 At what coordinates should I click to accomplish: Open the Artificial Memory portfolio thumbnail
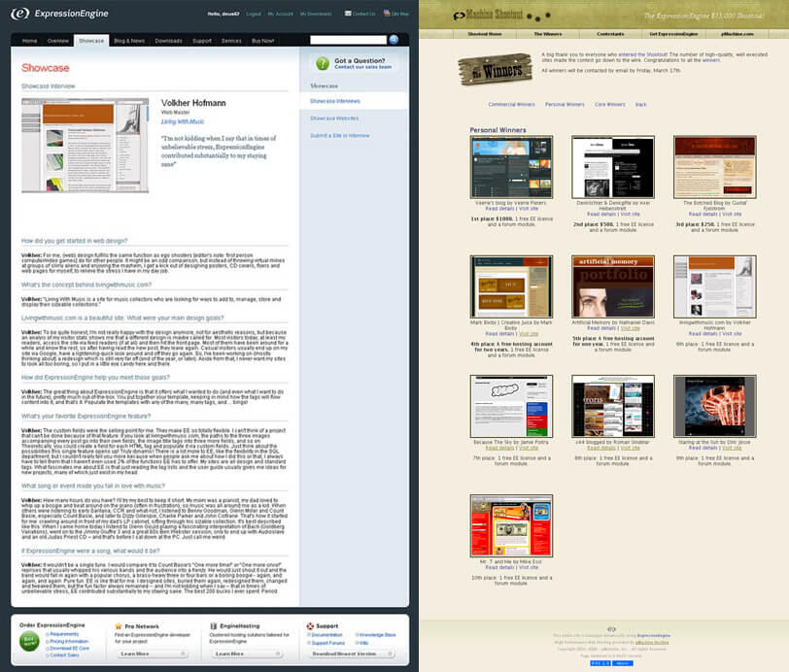click(x=611, y=288)
